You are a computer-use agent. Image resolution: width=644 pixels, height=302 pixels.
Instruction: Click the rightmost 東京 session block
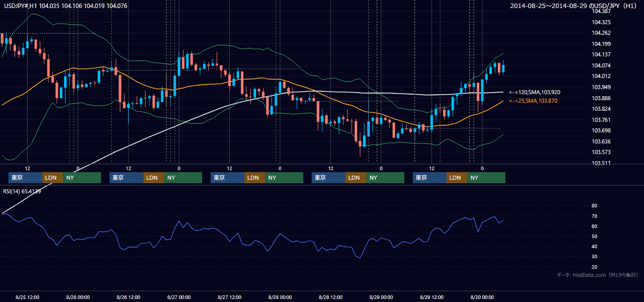[x=429, y=178]
